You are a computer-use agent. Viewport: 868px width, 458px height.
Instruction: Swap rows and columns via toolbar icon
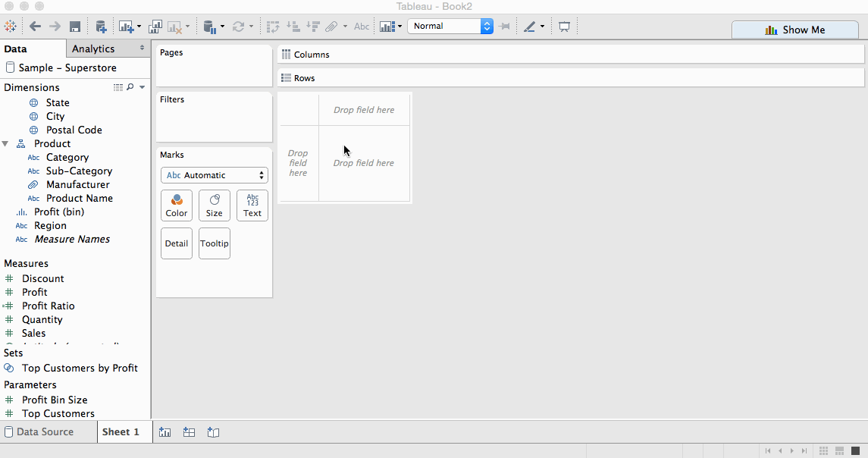point(273,27)
